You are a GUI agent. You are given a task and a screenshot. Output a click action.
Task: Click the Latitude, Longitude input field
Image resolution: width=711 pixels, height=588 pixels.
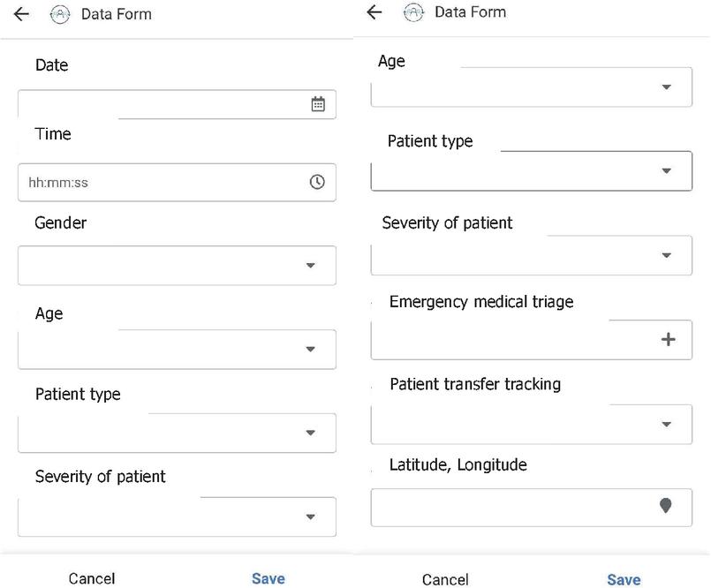512,508
